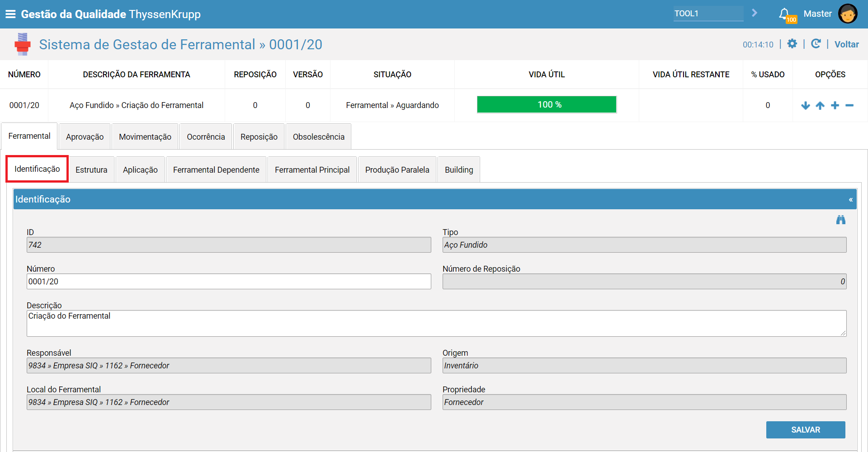Click the plus icon in Opções column
The width and height of the screenshot is (868, 452).
click(835, 105)
